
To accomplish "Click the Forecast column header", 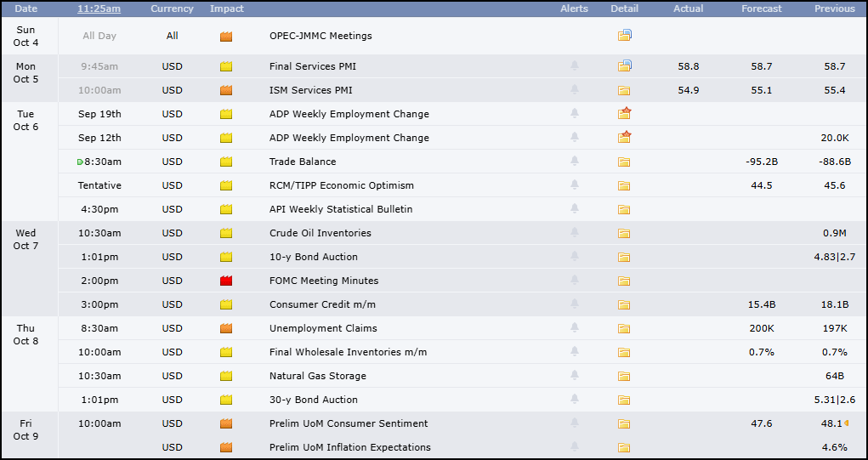I will [x=762, y=9].
